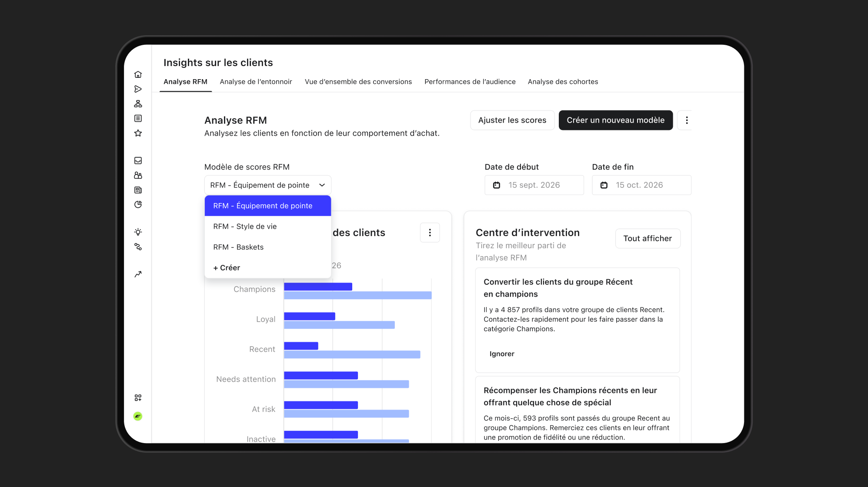
Task: Open the three-dot menu on clients chart card
Action: [x=430, y=233]
